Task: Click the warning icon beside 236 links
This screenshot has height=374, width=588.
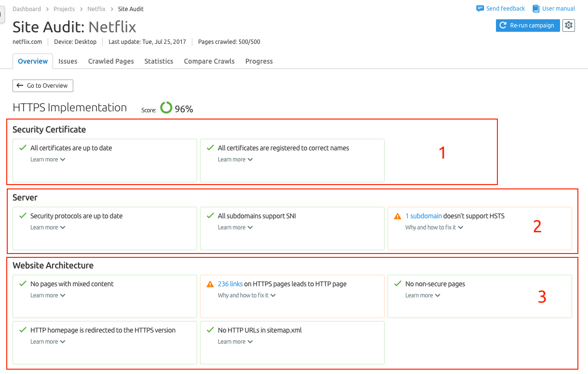Action: pyautogui.click(x=210, y=284)
